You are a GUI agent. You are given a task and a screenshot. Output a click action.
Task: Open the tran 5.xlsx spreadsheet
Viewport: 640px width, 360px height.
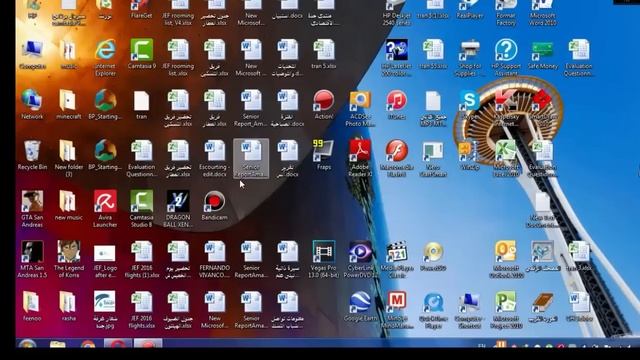[x=324, y=54]
